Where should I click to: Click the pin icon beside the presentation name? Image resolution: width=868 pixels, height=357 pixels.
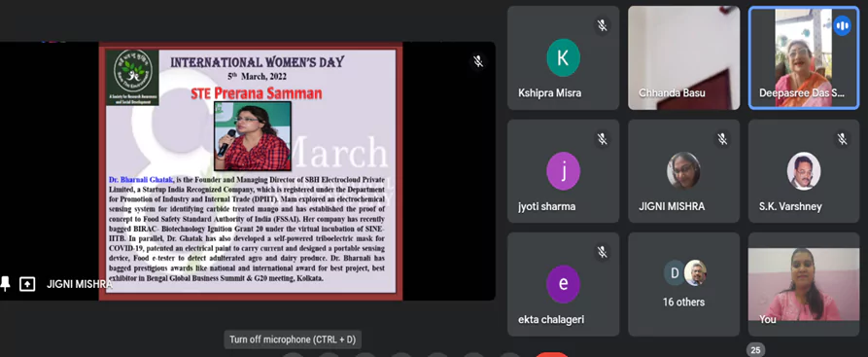(x=5, y=284)
